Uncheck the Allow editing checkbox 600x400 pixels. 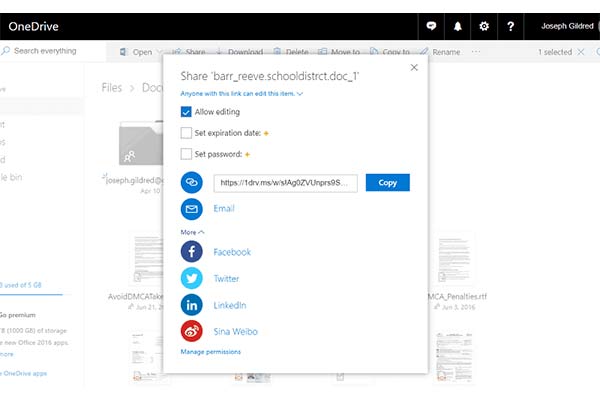click(187, 112)
